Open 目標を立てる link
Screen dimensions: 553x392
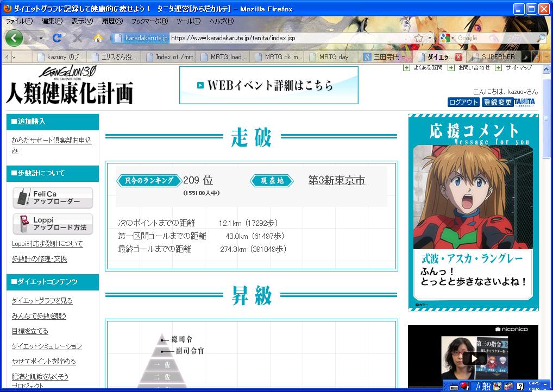click(x=30, y=331)
